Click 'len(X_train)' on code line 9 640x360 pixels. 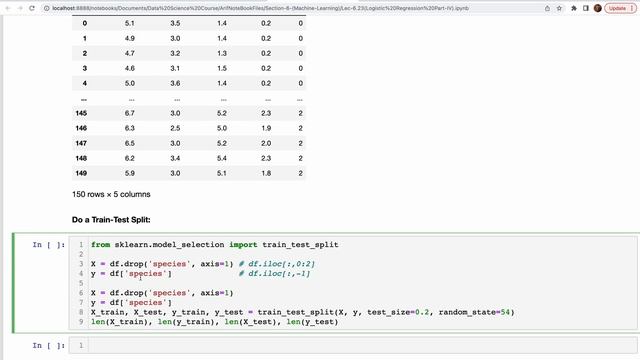coord(120,322)
